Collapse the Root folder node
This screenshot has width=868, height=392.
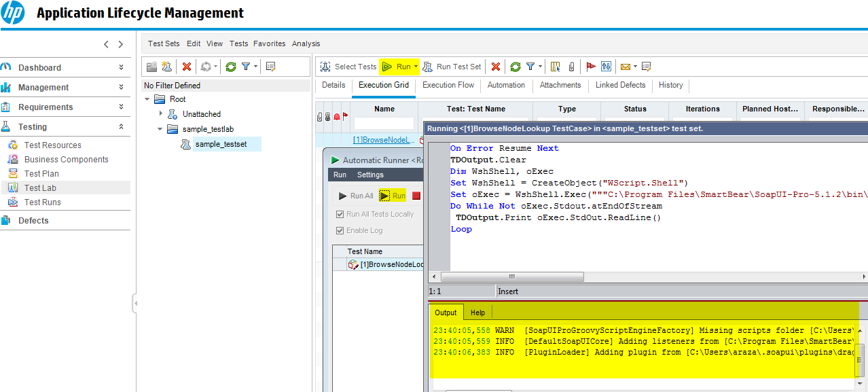(147, 99)
